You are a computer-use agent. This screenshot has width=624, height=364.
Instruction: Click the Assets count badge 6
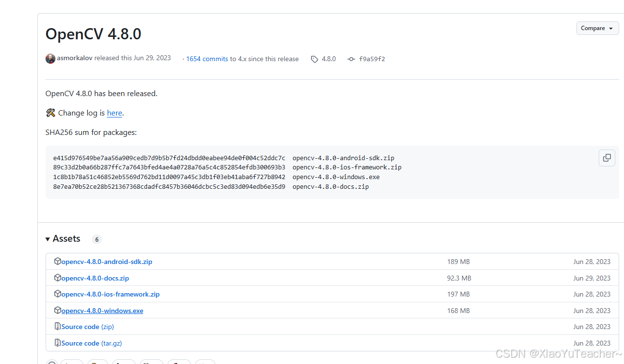coord(97,239)
